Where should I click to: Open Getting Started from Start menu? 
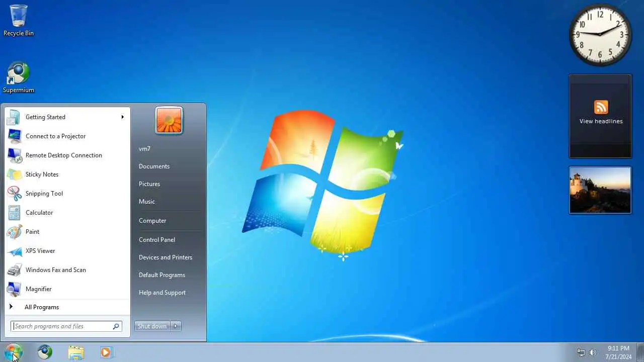[67, 117]
